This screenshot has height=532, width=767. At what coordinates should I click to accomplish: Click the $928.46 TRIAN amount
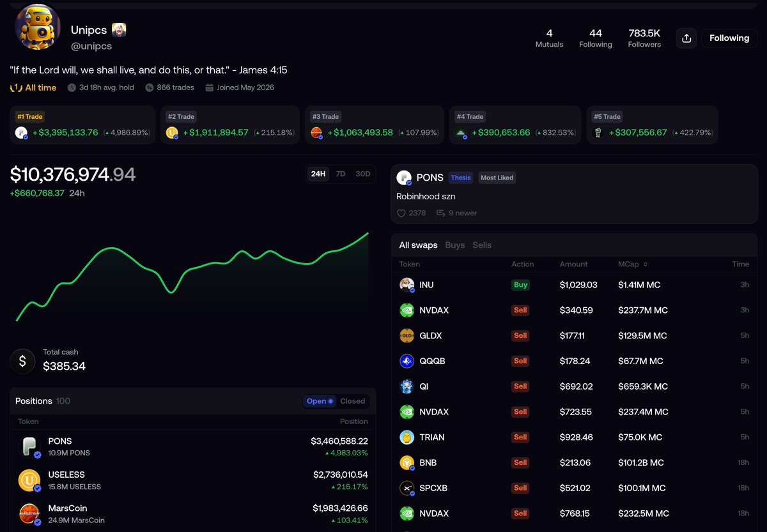576,437
